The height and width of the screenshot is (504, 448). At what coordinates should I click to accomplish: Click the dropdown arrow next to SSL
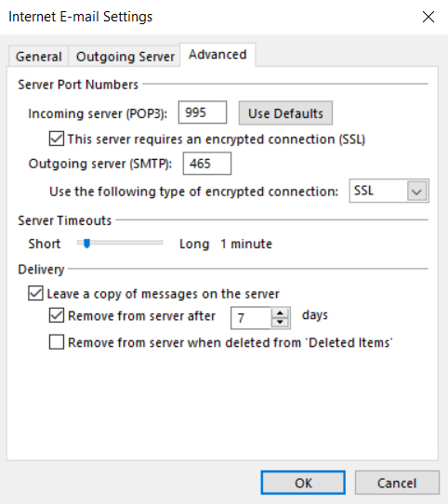click(416, 192)
